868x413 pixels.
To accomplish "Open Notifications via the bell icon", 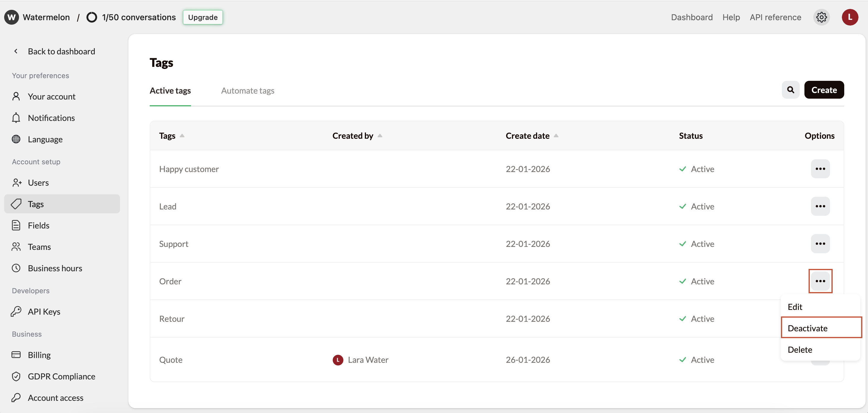I will (16, 118).
